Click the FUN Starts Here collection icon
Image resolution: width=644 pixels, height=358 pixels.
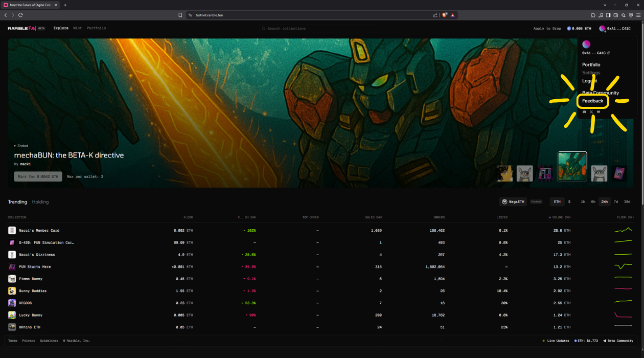pos(12,267)
